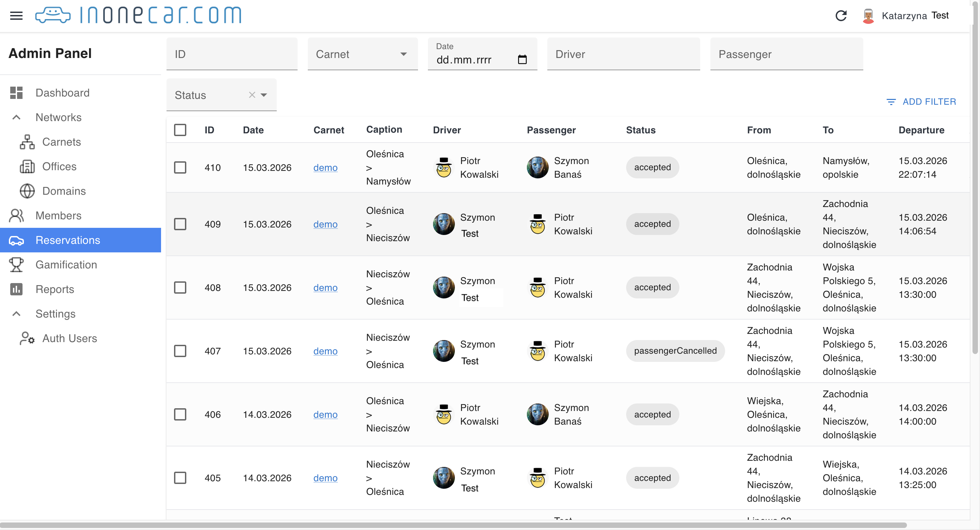Open the date picker calendar icon

click(522, 60)
